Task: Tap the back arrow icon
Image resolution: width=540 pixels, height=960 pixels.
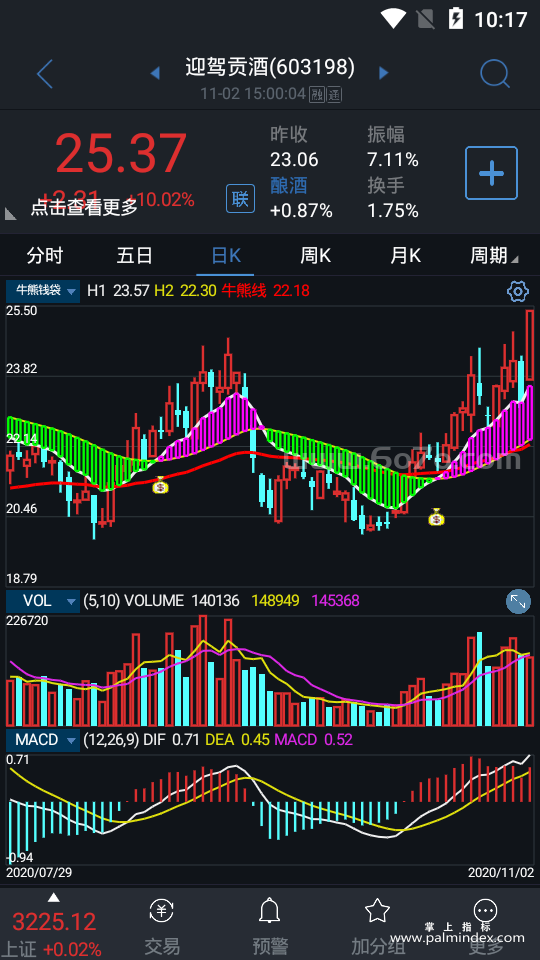Action: (45, 73)
